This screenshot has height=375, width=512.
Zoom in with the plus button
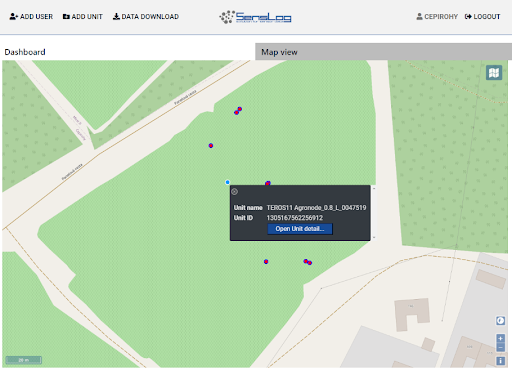point(500,338)
